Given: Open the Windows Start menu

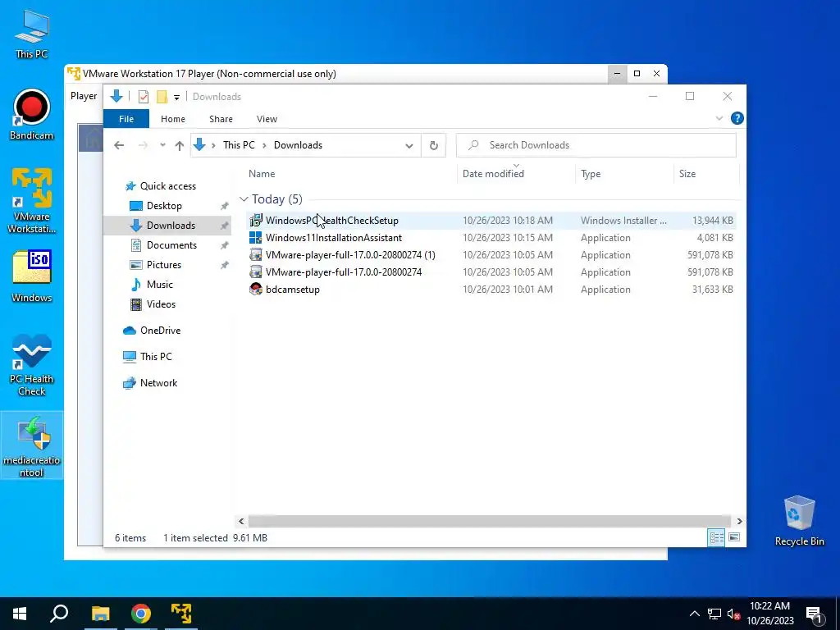Looking at the screenshot, I should coord(20,614).
